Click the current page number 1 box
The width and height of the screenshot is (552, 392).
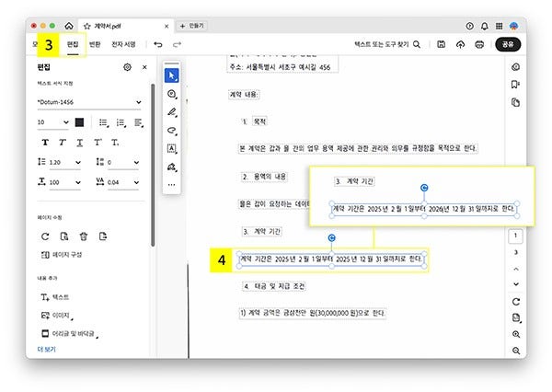coord(515,236)
